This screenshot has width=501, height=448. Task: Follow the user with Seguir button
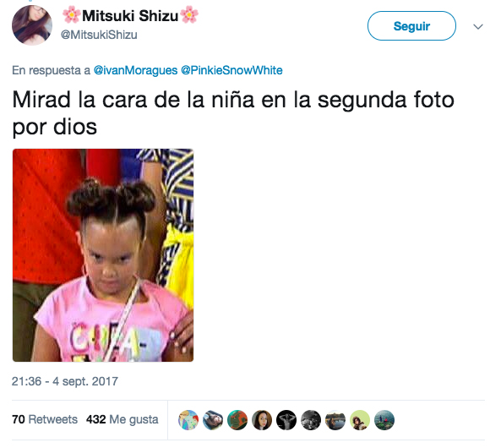pyautogui.click(x=411, y=26)
